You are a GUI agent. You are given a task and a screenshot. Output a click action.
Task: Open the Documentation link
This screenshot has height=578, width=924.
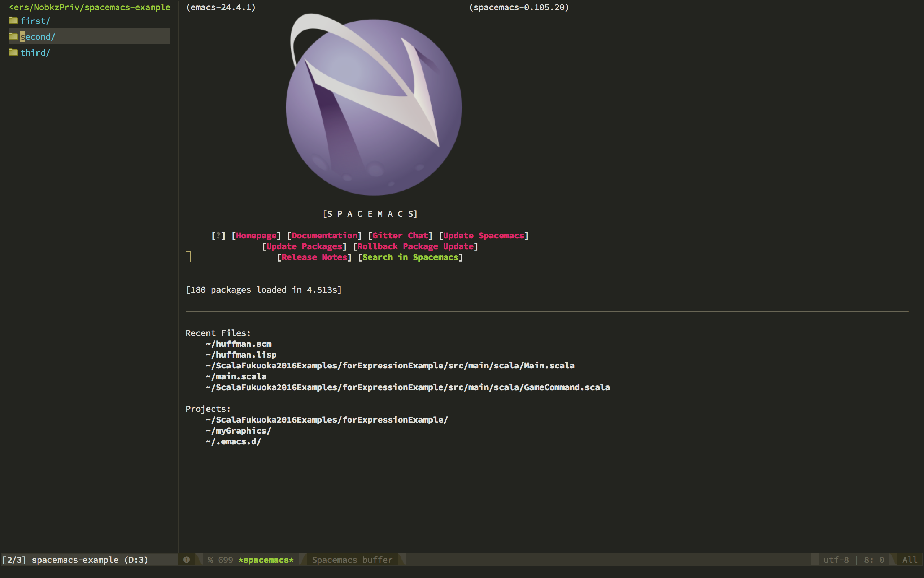click(x=324, y=236)
